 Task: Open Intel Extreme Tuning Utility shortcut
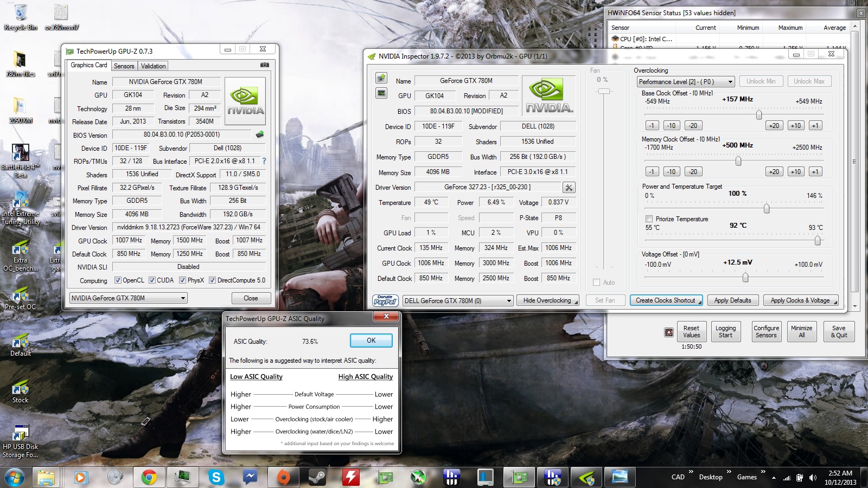coord(21,208)
